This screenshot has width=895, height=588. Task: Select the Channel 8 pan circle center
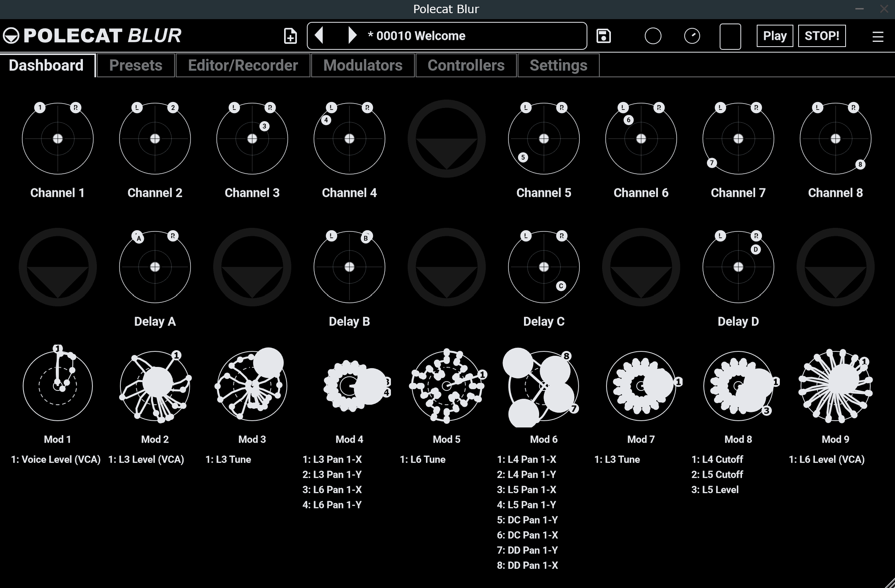(x=836, y=139)
